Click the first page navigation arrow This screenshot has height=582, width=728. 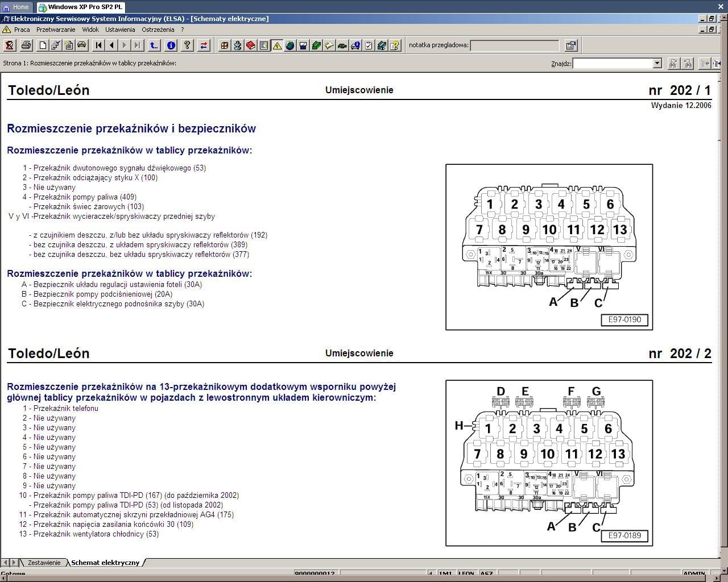click(x=98, y=45)
